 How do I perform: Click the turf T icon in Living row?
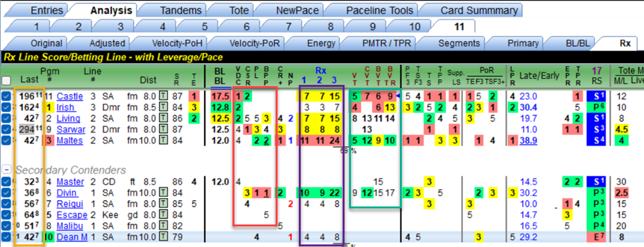click(x=164, y=118)
